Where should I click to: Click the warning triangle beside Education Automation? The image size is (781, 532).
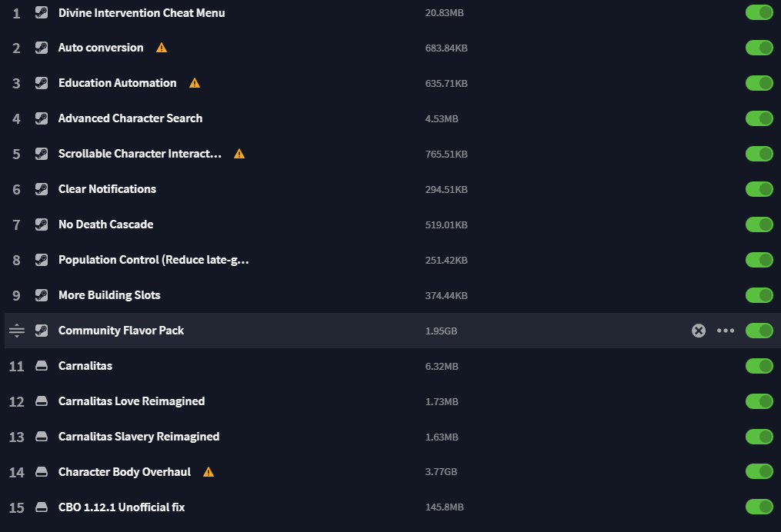[195, 83]
